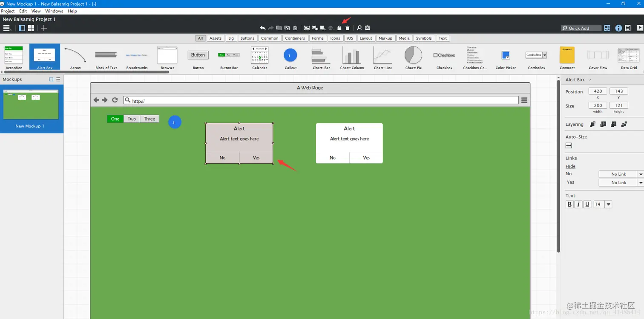Select the New Mockup 1 thumbnail
The height and width of the screenshot is (319, 644).
31,104
